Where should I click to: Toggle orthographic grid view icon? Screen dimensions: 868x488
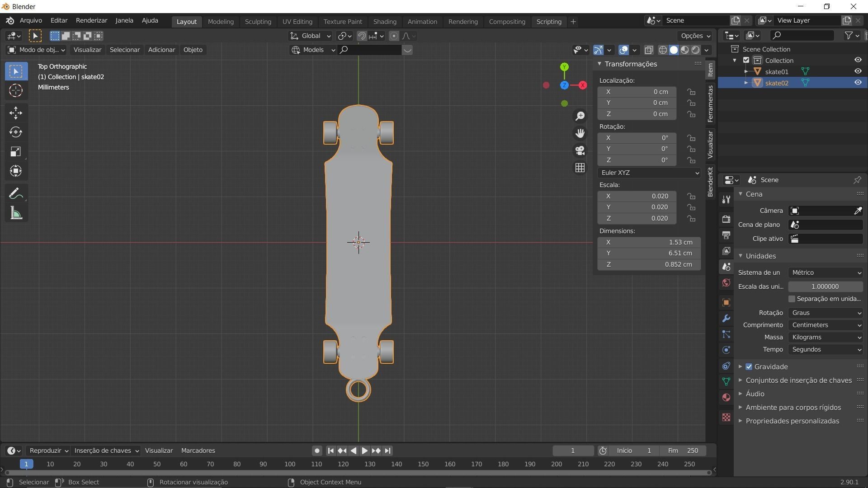pos(580,168)
